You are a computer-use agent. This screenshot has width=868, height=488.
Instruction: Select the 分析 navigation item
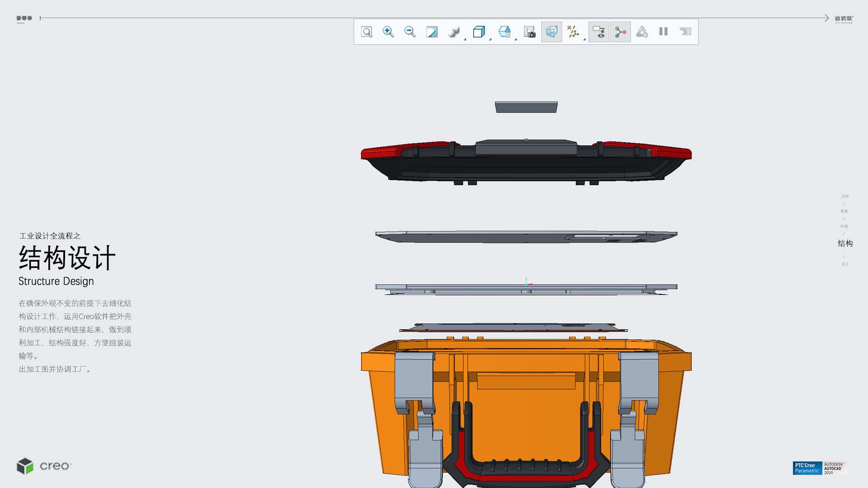pyautogui.click(x=845, y=196)
